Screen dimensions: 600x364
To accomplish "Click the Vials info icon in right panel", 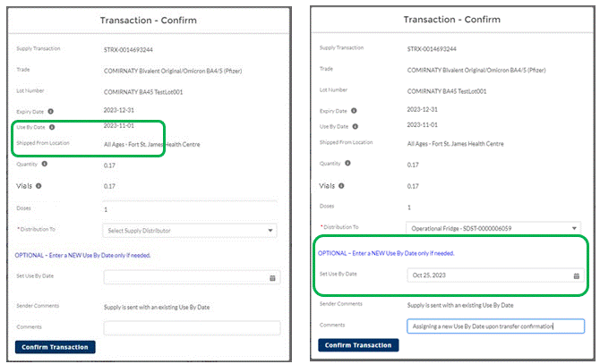I will (341, 186).
